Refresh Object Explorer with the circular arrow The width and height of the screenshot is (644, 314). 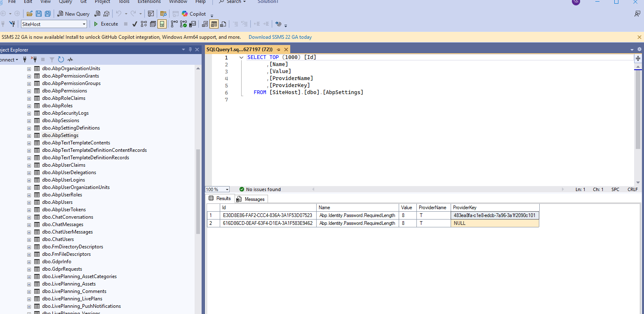61,59
